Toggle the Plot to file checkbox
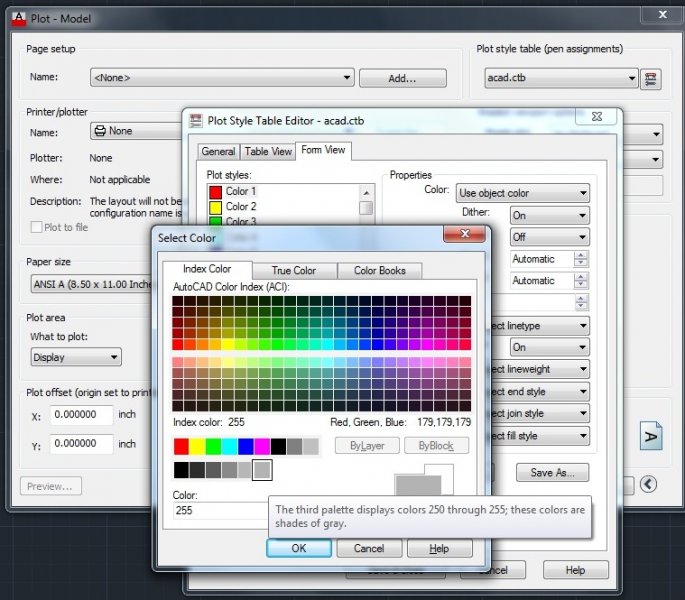This screenshot has height=600, width=685. 36,227
